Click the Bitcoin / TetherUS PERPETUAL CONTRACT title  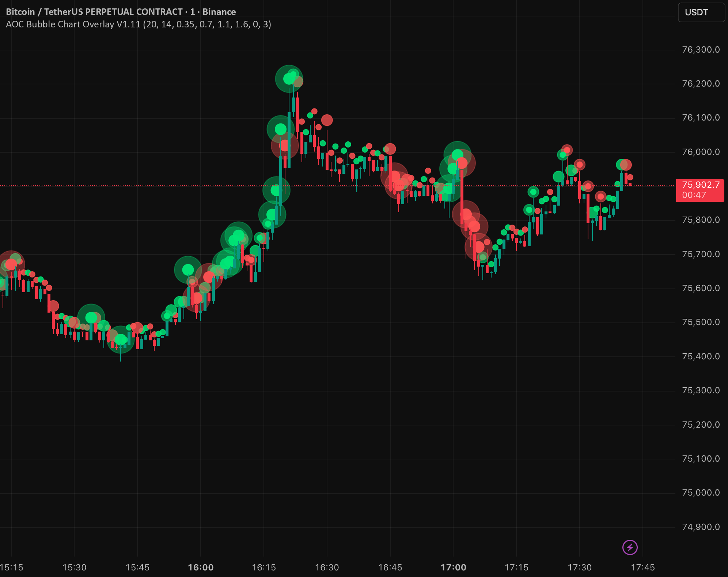tap(121, 12)
